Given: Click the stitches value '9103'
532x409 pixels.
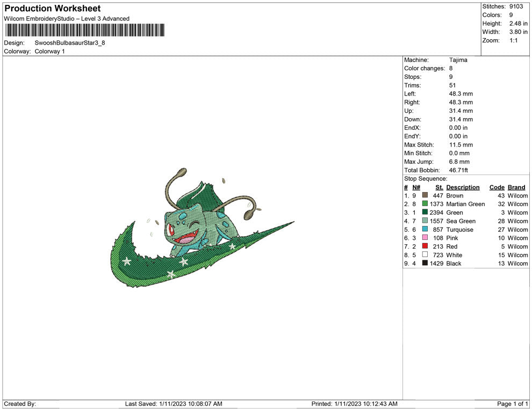Looking at the screenshot, I should 516,6.
